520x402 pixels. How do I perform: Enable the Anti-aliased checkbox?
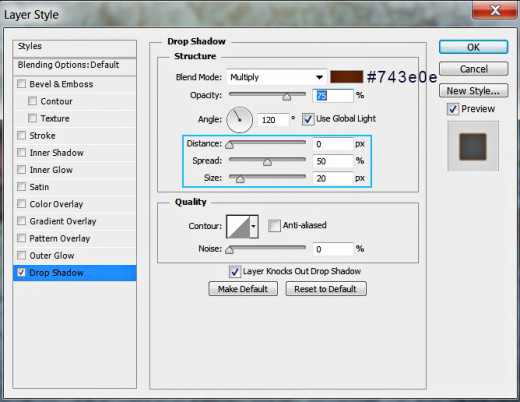click(274, 226)
